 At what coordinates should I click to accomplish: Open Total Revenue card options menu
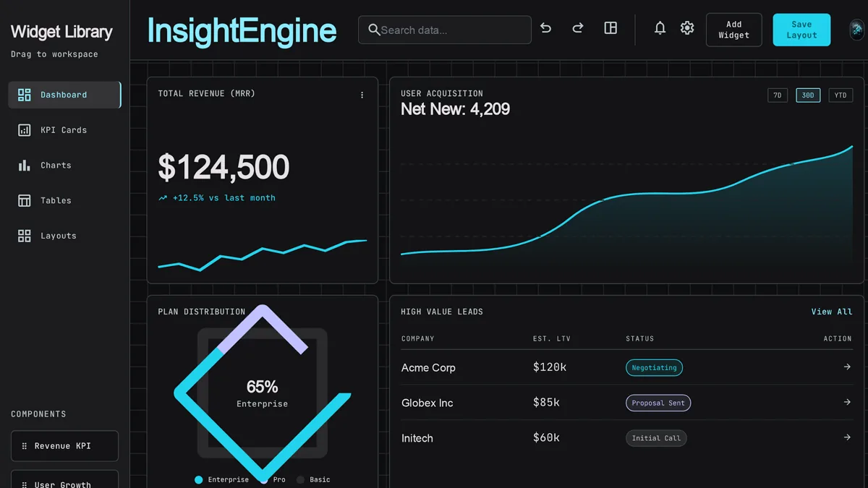[362, 95]
